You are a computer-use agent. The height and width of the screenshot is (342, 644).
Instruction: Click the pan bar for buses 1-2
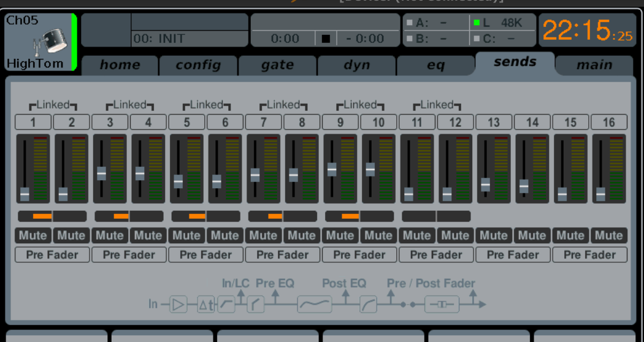pyautogui.click(x=52, y=216)
